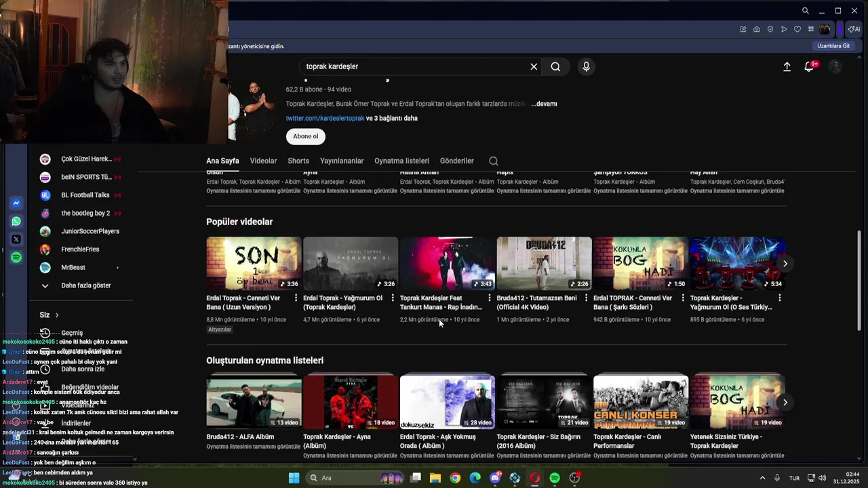Play 'SON' Cenneti Ver Bana Uzun Versiyon thumbnail
Image resolution: width=868 pixels, height=488 pixels.
click(254, 264)
